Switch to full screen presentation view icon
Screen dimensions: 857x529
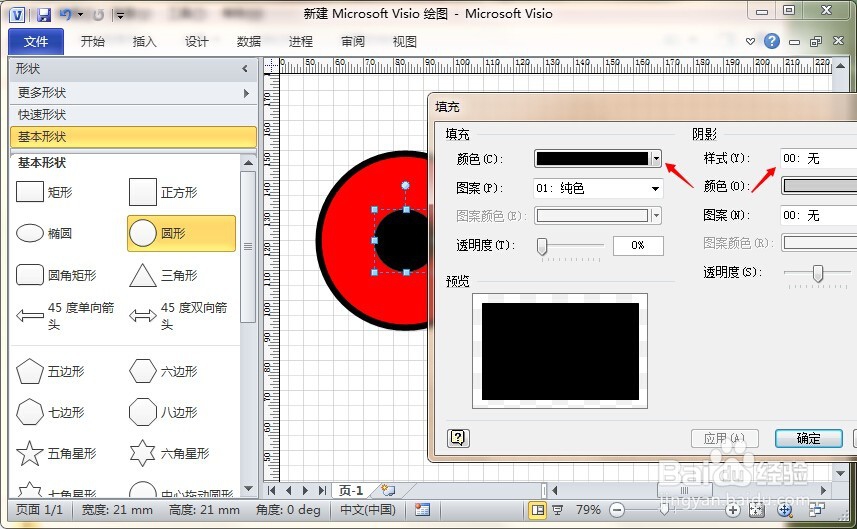[x=557, y=510]
